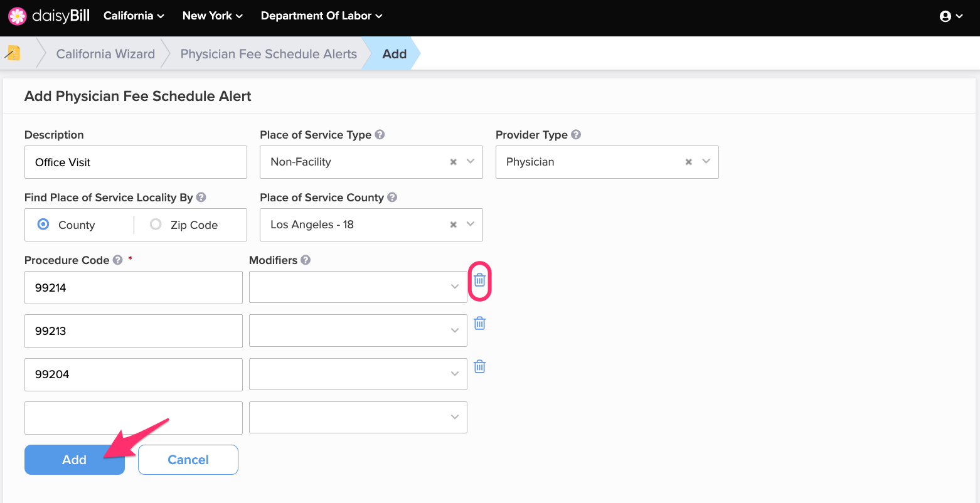Open Modifiers dropdown for the empty row
This screenshot has width=980, height=503.
coord(358,417)
